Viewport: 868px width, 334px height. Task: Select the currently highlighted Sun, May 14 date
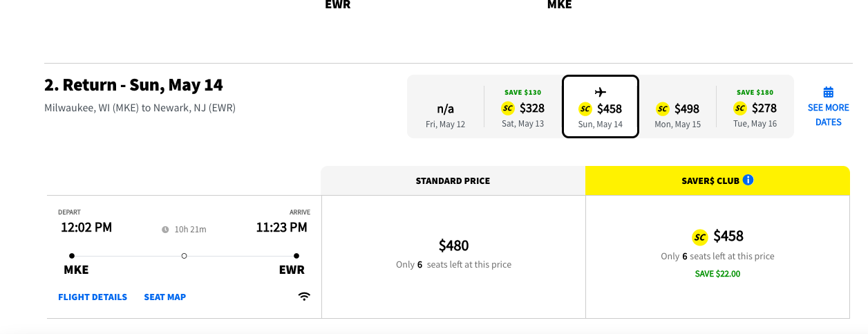tap(601, 106)
